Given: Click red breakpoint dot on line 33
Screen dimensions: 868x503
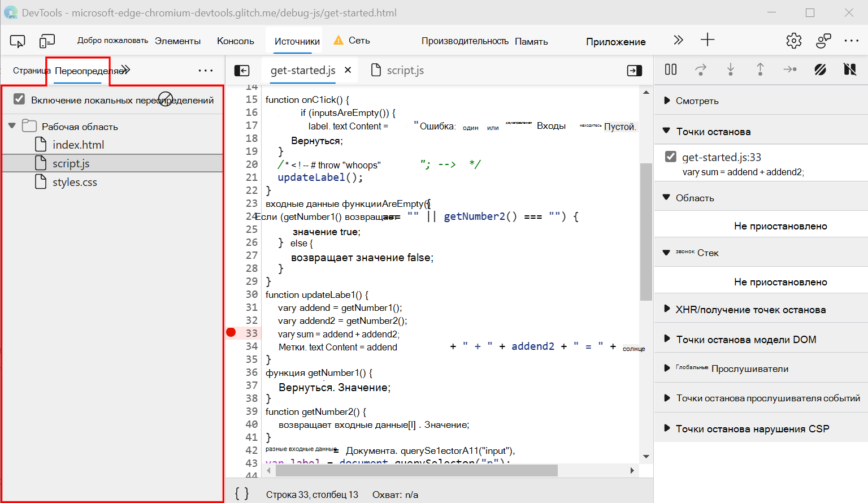Looking at the screenshot, I should [231, 332].
